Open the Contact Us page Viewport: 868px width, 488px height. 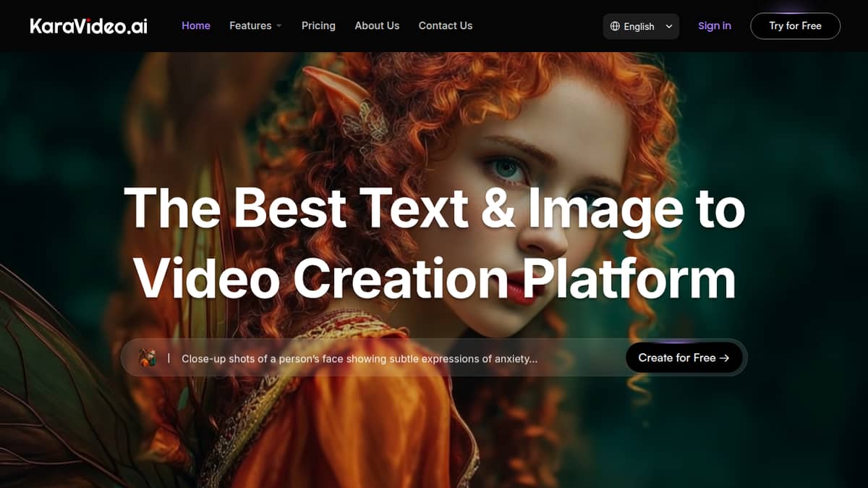tap(446, 25)
